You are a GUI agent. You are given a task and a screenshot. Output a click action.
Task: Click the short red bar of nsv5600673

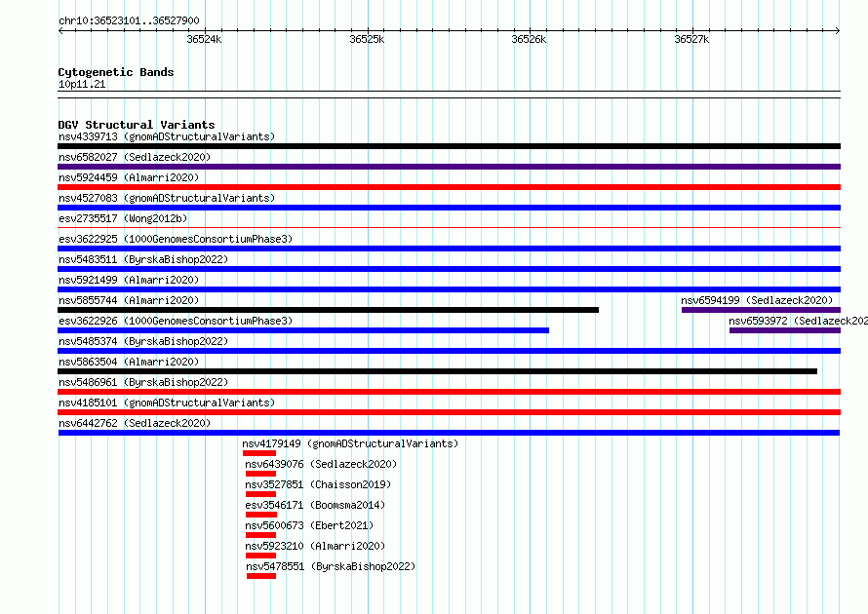pyautogui.click(x=260, y=535)
